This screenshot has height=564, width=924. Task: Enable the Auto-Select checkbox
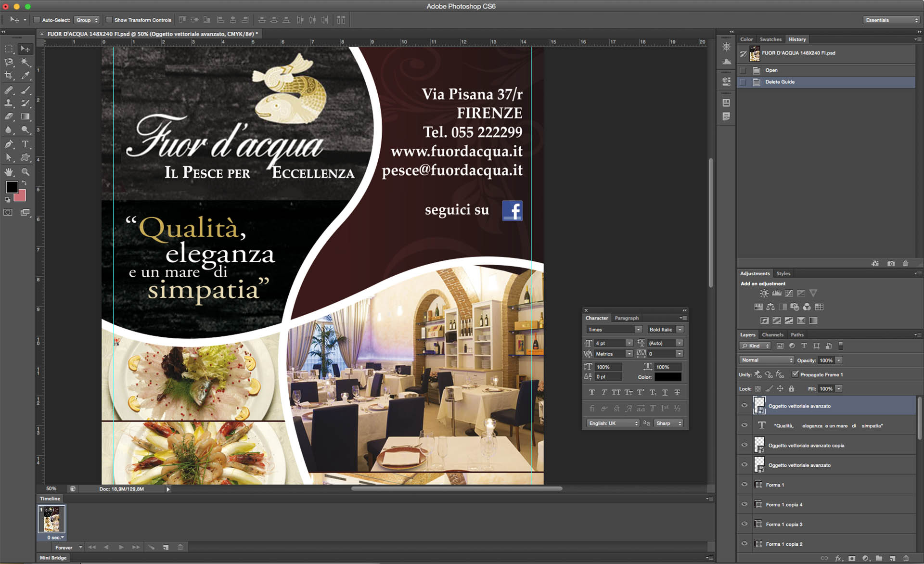[37, 20]
